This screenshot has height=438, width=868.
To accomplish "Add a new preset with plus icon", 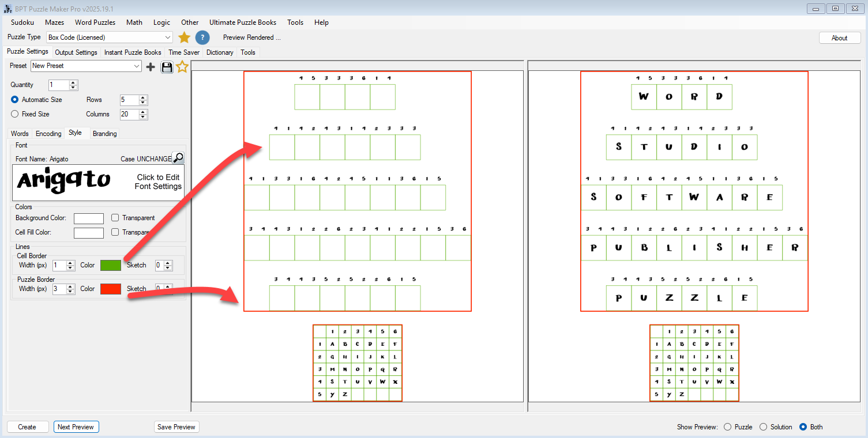I will click(151, 67).
